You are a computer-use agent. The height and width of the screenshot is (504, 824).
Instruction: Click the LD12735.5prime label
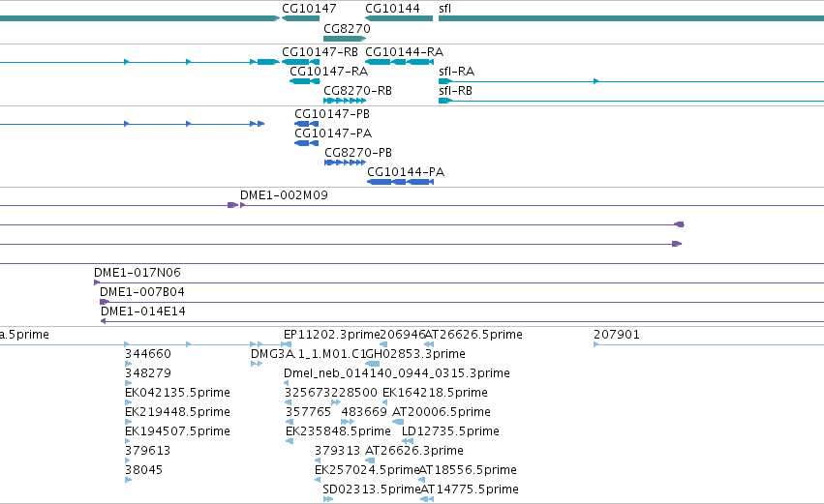(x=450, y=431)
